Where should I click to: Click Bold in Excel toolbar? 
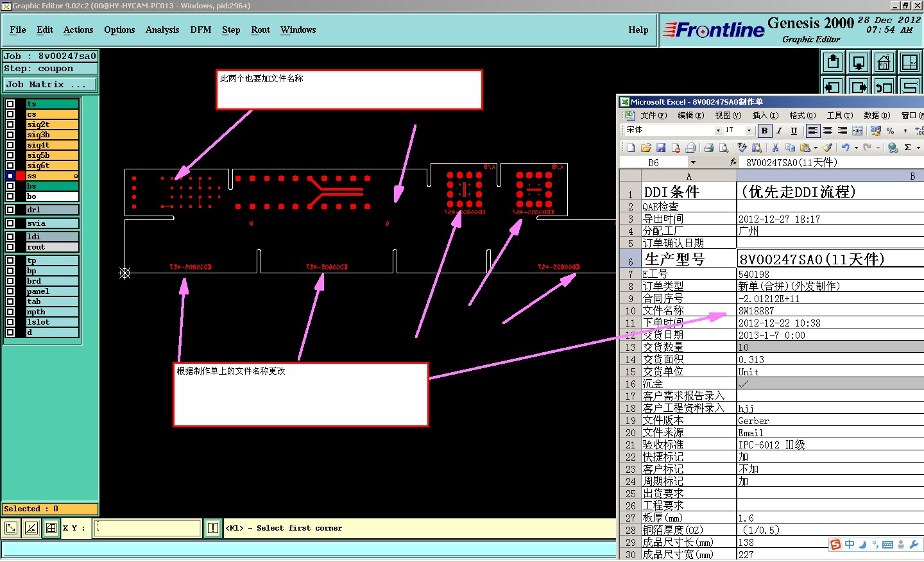(764, 130)
